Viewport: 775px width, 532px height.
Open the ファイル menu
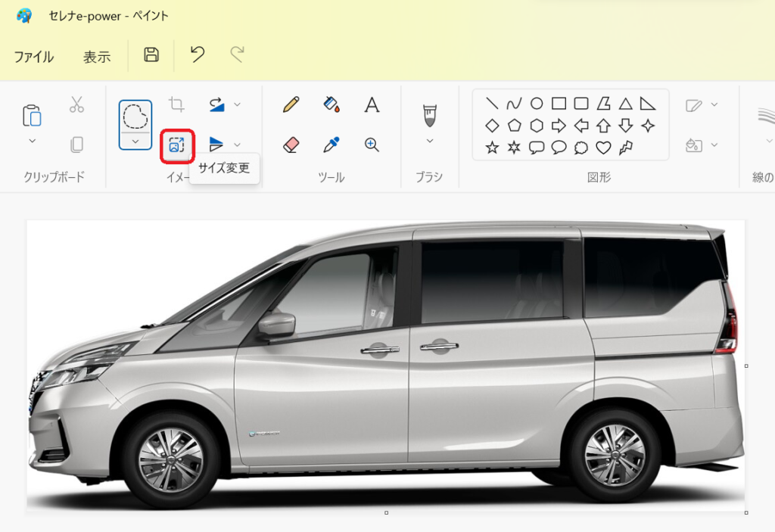coord(34,57)
